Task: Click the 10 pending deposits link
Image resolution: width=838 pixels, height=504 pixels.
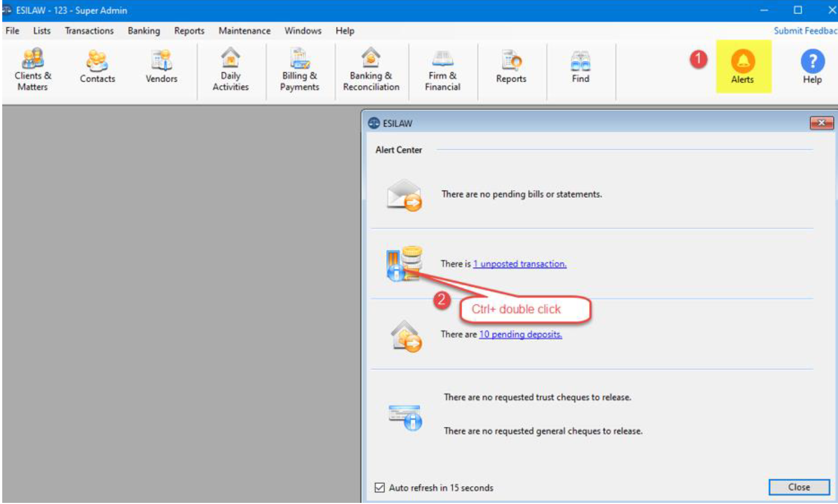Action: (520, 334)
